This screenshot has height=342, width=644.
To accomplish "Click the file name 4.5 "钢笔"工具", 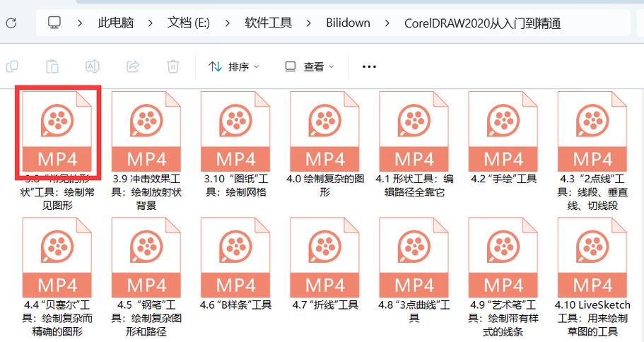I will [146, 318].
